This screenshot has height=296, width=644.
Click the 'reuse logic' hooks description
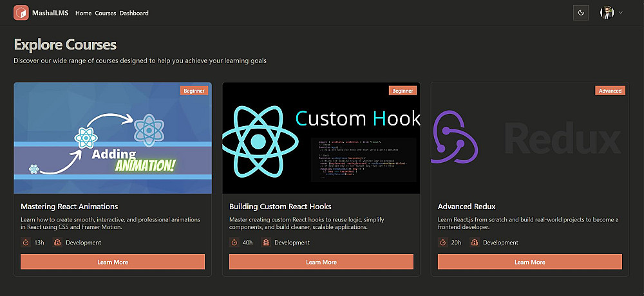click(x=307, y=223)
